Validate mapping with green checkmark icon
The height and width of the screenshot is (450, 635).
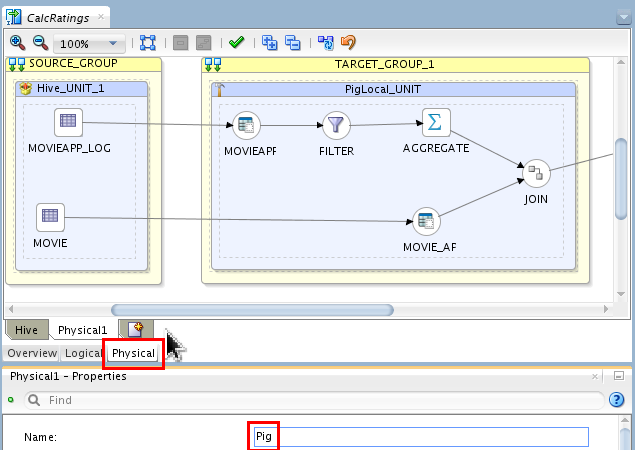point(237,42)
